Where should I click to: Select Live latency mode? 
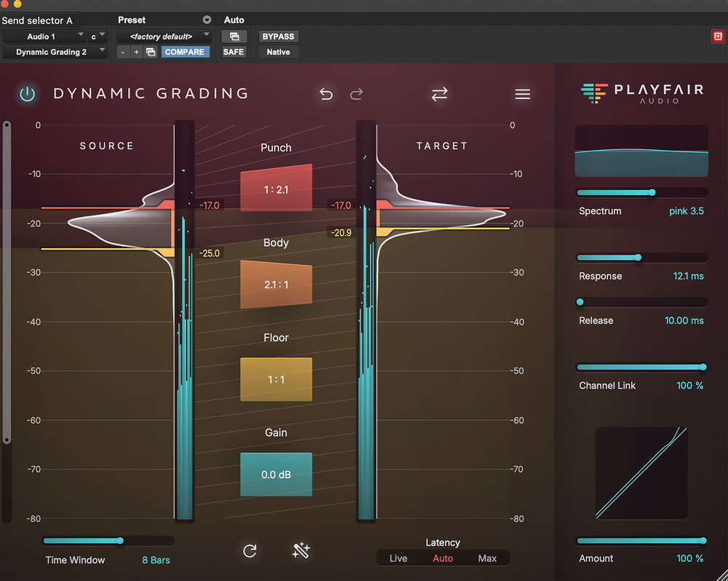[398, 558]
